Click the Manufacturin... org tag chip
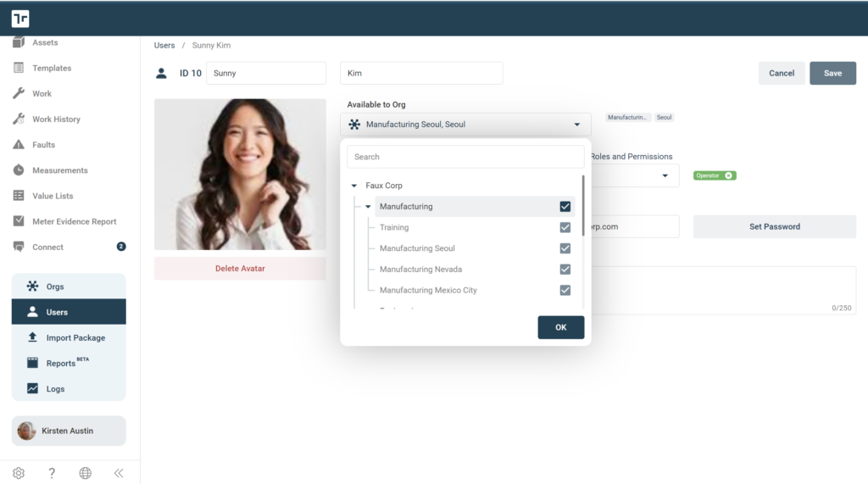The height and width of the screenshot is (484, 868). click(x=627, y=118)
